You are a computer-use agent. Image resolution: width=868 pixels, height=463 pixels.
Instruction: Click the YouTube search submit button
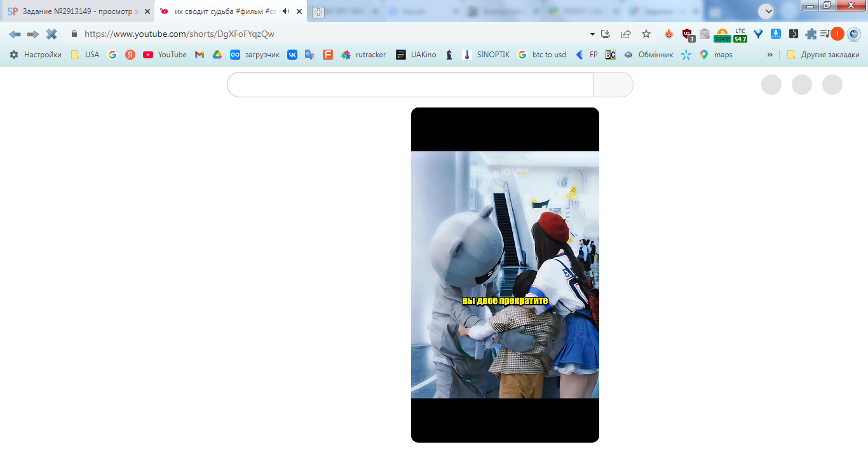tap(613, 85)
